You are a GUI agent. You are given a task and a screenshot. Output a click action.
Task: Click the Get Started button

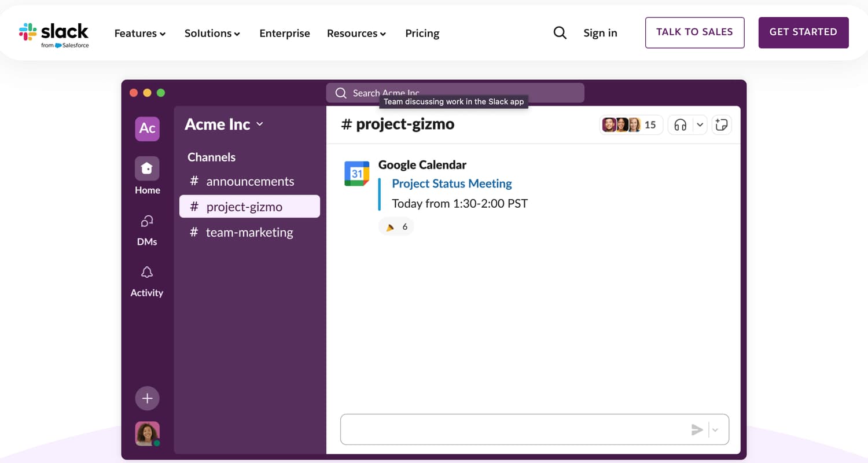click(803, 32)
